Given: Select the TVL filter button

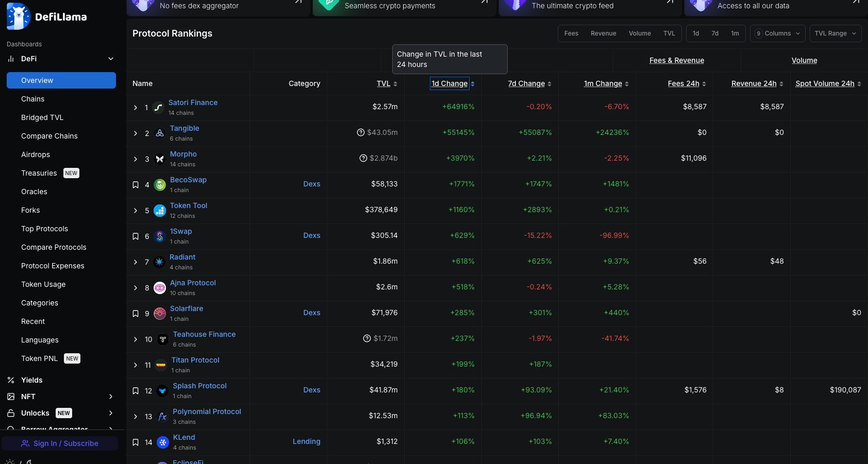Looking at the screenshot, I should [669, 33].
